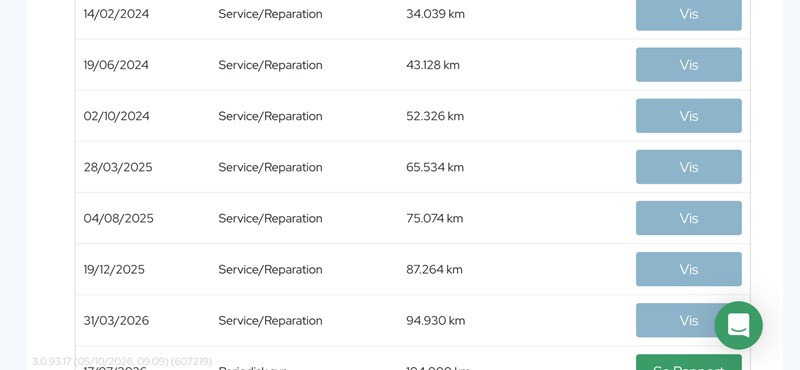
Task: Click the 02/10/2024 date cell
Action: [x=116, y=116]
